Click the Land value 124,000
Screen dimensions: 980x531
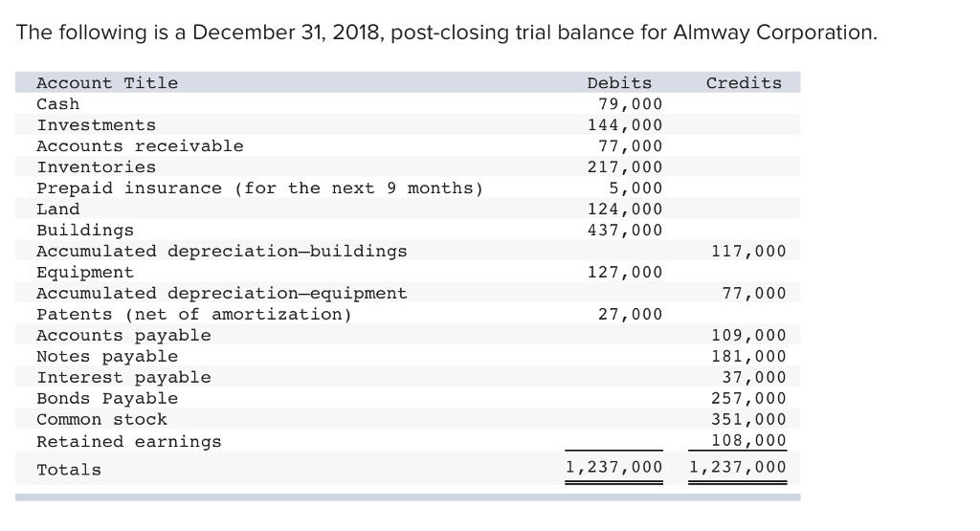click(x=624, y=210)
